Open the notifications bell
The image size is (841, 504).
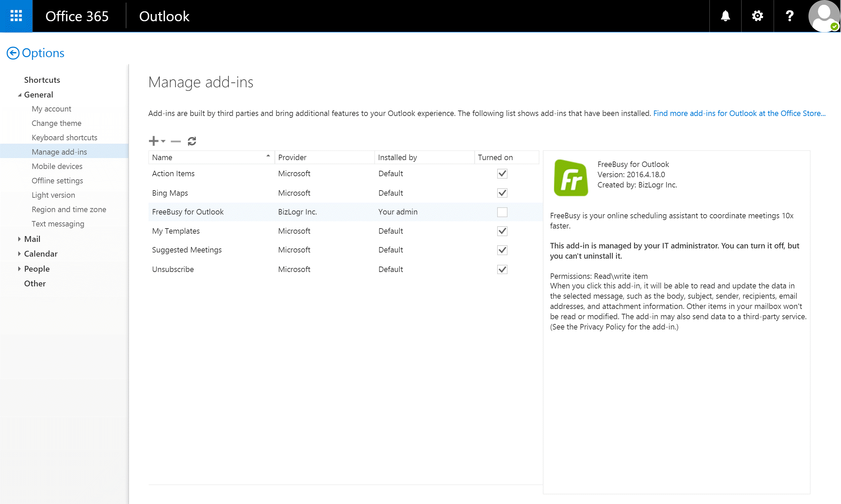(725, 16)
